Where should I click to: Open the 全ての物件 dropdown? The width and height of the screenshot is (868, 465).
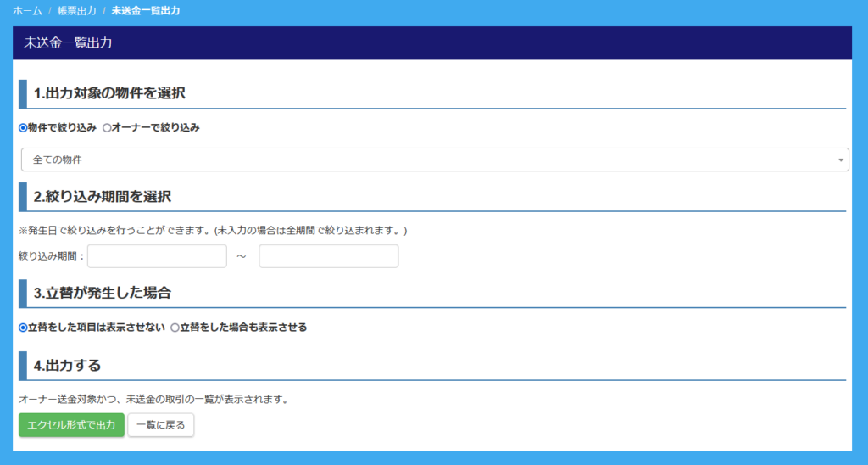pyautogui.click(x=435, y=160)
